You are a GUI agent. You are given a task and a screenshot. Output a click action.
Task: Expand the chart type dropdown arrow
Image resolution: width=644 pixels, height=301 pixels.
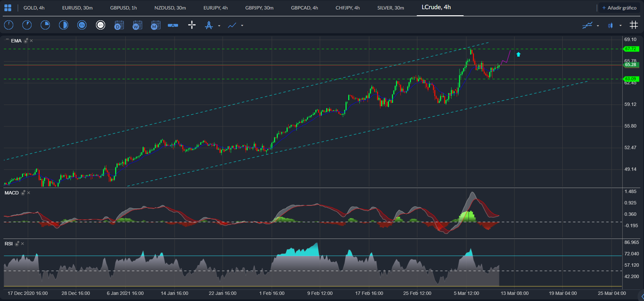click(621, 26)
